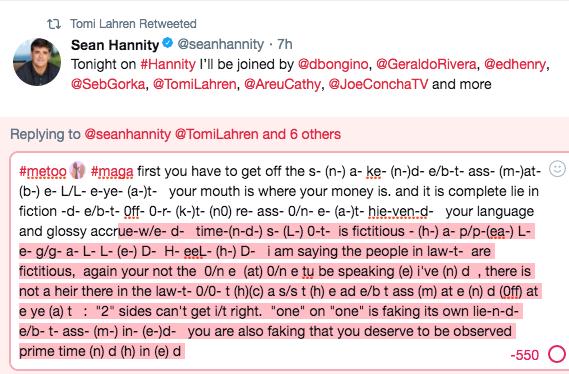Open the Sean Hannity display name link
The image size is (569, 374).
tap(115, 45)
